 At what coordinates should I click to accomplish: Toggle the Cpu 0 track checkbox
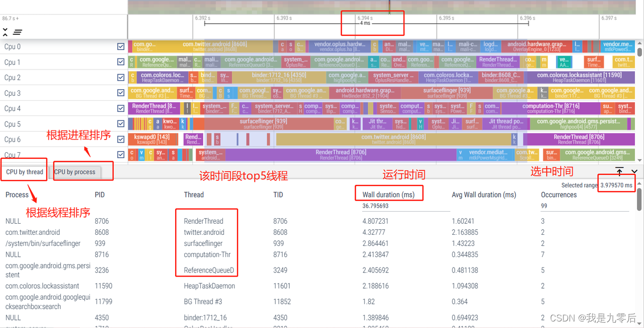[121, 46]
